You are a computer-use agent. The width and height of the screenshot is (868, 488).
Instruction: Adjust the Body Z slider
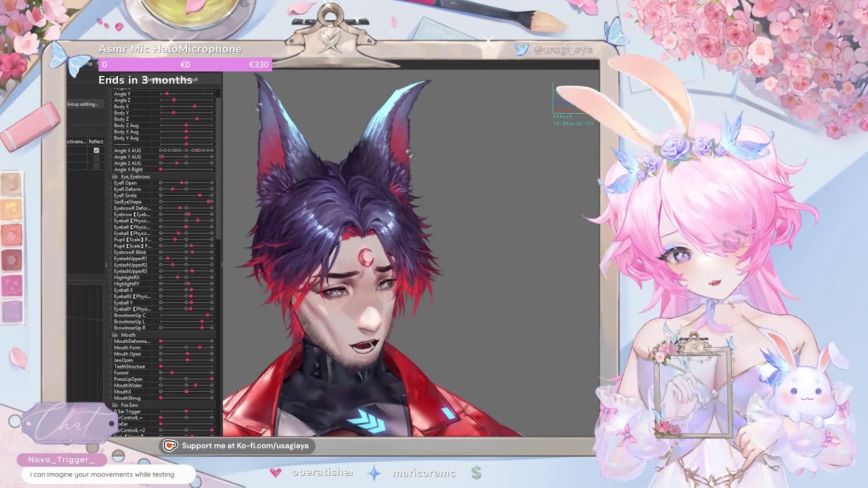point(186,119)
